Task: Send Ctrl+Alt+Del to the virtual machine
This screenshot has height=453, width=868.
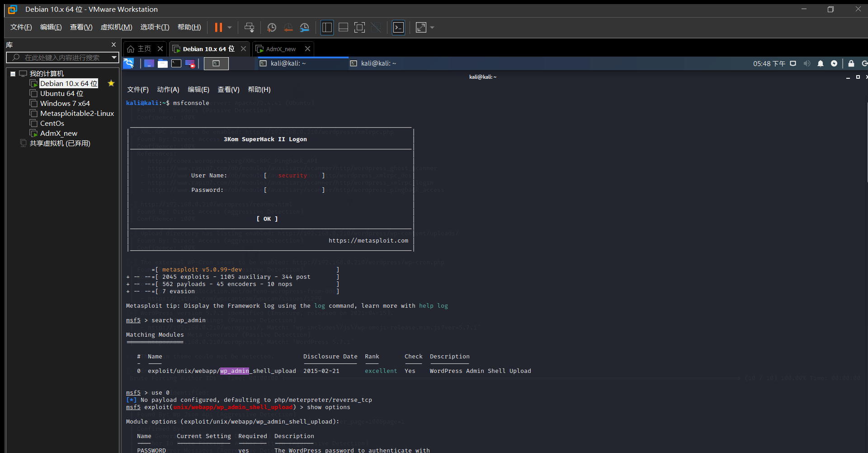Action: [249, 28]
